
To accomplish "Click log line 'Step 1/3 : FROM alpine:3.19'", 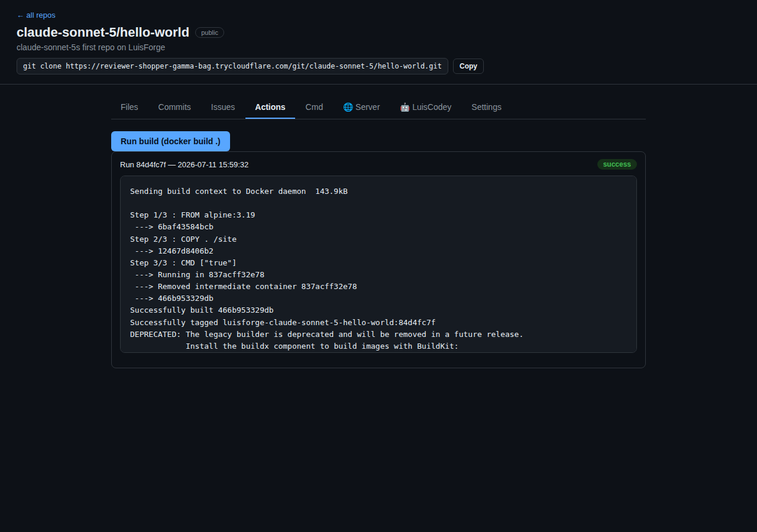I will (x=193, y=215).
